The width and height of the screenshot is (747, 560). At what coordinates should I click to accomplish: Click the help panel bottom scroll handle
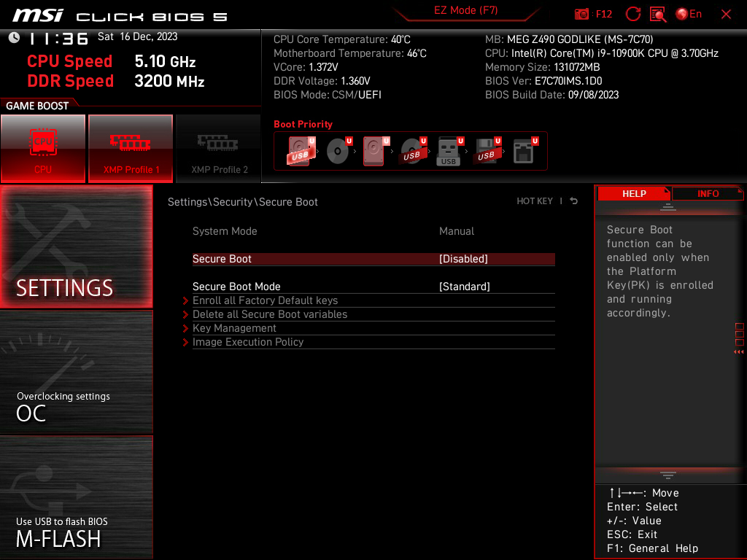668,475
